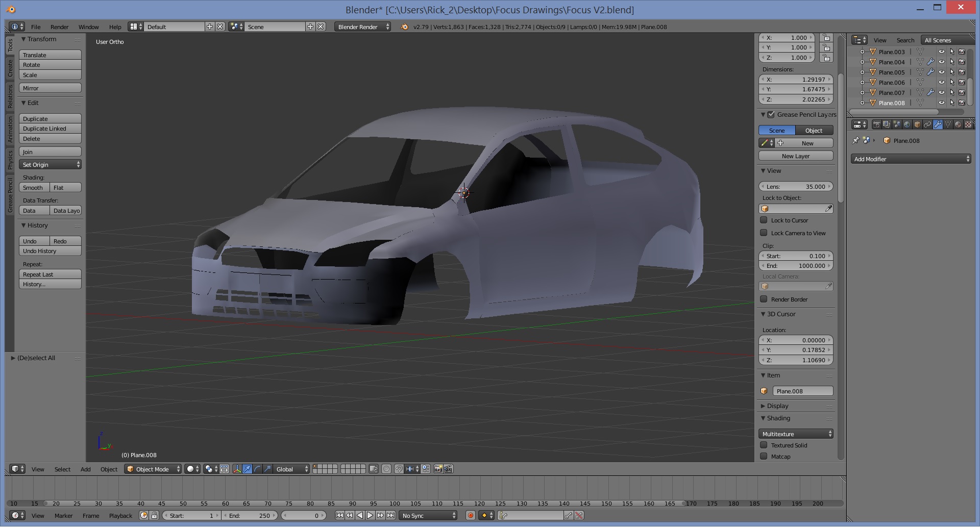
Task: Click the timeline play animation button
Action: tap(370, 516)
